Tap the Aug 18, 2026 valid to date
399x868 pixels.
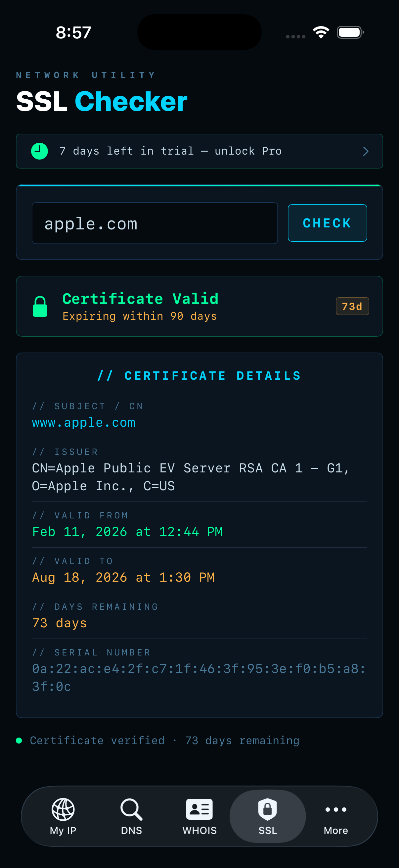[123, 577]
